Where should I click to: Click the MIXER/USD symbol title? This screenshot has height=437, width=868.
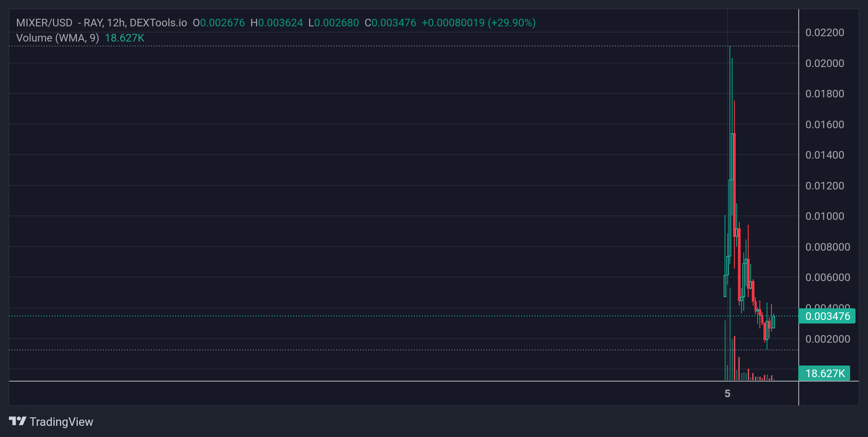click(x=44, y=23)
